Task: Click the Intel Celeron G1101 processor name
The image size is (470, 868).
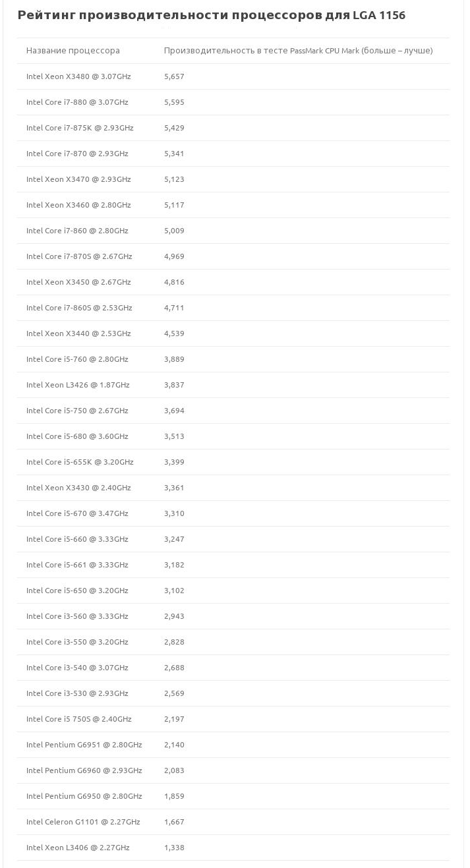Action: pos(83,822)
